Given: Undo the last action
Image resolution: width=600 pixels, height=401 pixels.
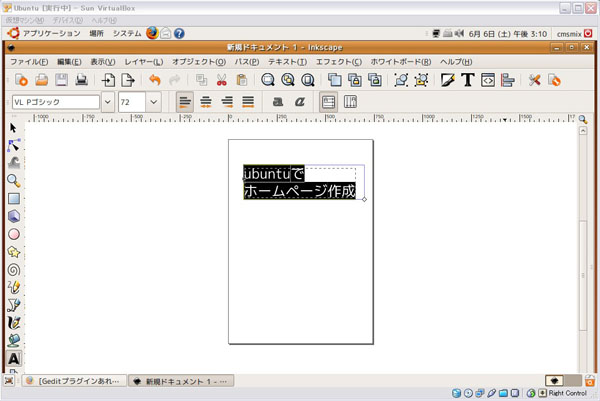Looking at the screenshot, I should [155, 80].
